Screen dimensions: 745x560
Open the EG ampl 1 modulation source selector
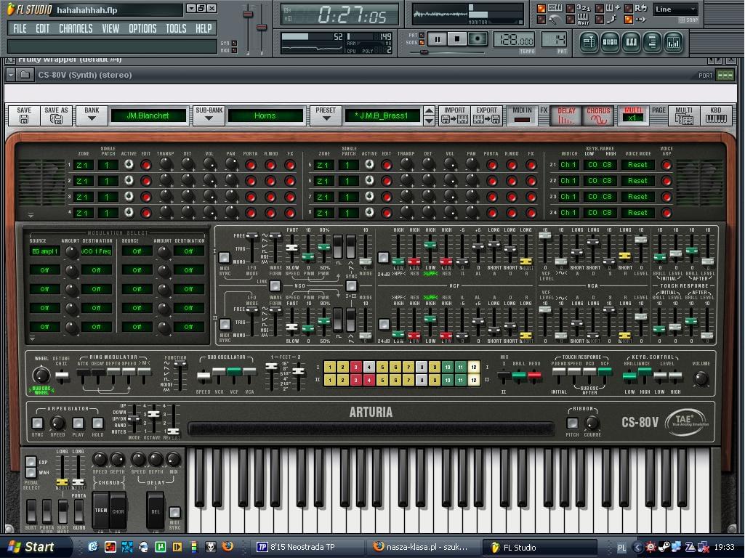(44, 251)
